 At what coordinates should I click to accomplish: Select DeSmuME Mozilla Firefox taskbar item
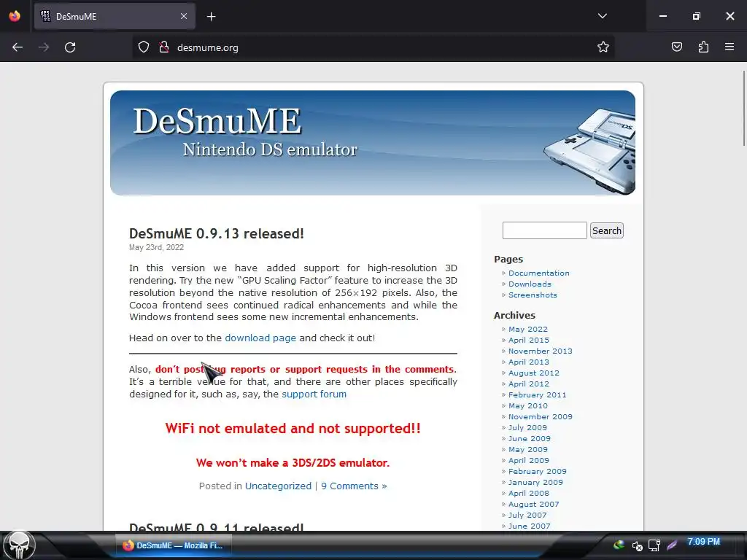pyautogui.click(x=174, y=545)
